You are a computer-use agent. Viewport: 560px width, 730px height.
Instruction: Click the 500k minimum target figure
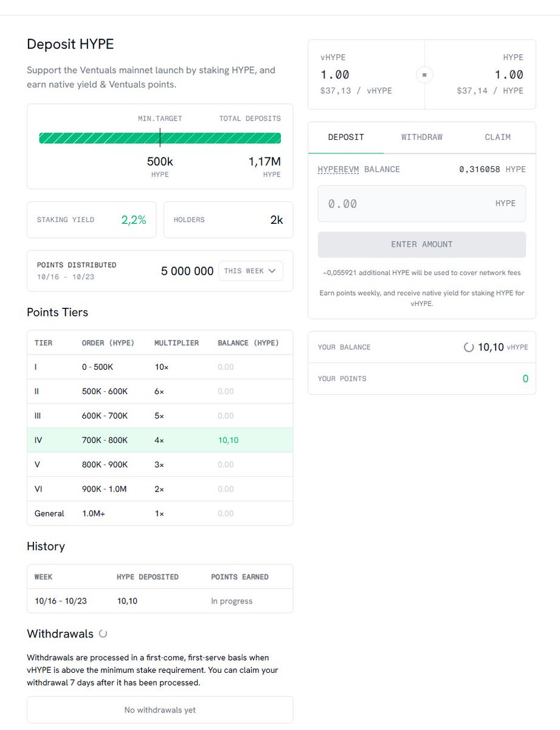[160, 162]
